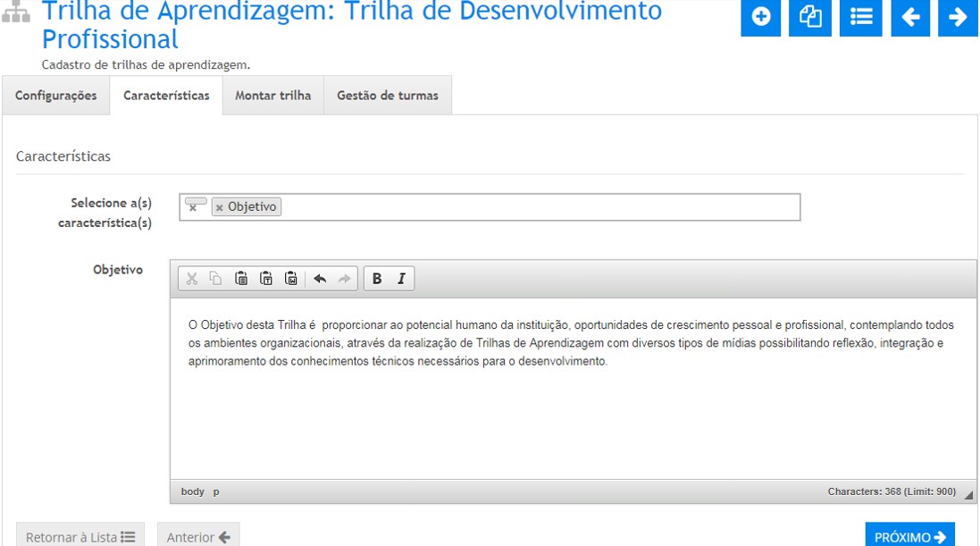980x546 pixels.
Task: Click the Paste clipboard icon in editor
Action: click(240, 279)
